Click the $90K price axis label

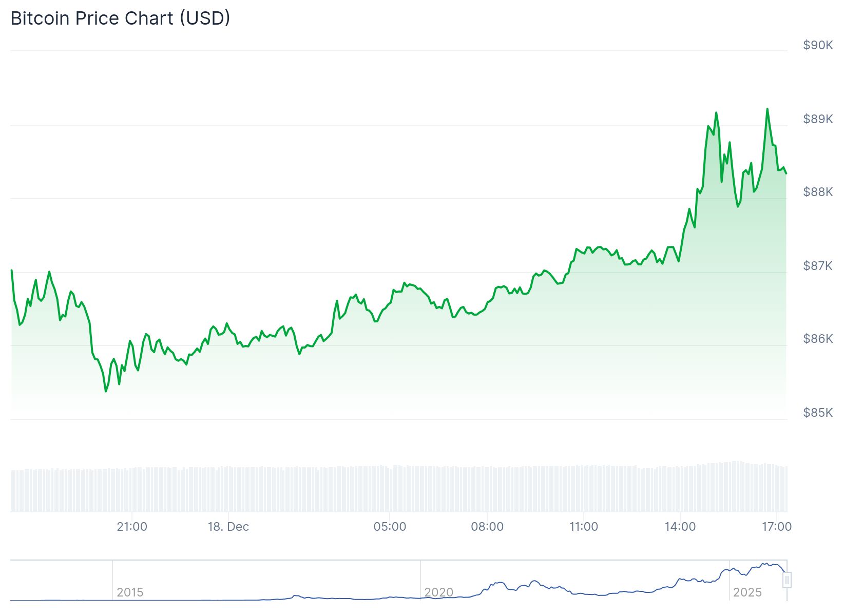pyautogui.click(x=818, y=45)
